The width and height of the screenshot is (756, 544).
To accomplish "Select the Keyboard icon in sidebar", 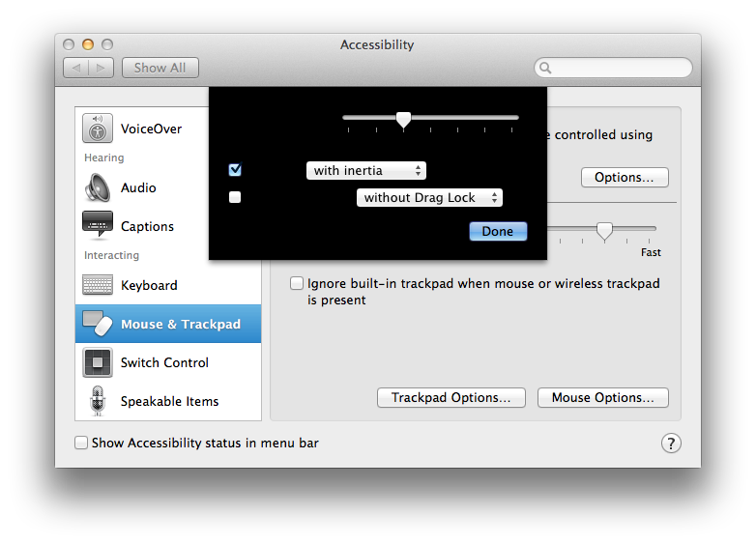I will [x=98, y=285].
